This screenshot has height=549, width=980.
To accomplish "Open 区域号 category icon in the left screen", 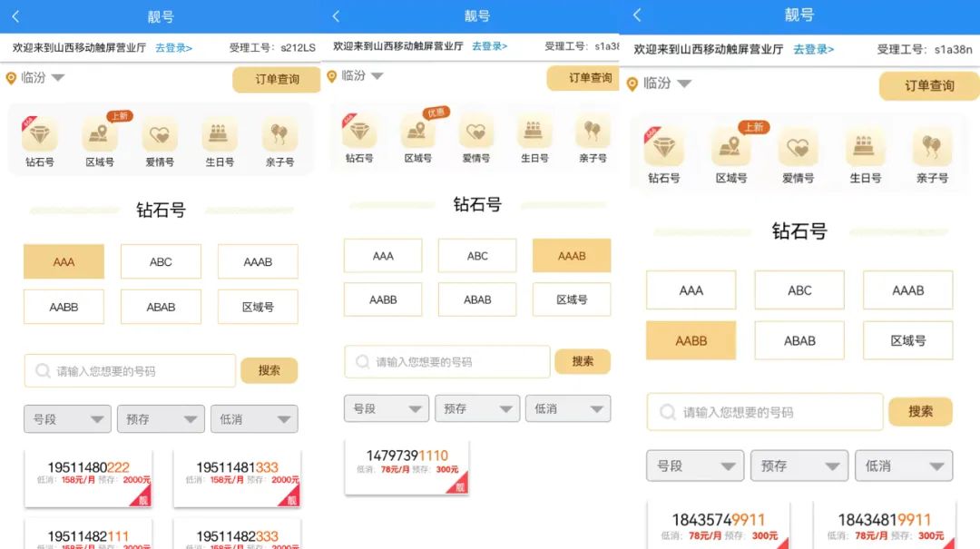I will coord(100,136).
